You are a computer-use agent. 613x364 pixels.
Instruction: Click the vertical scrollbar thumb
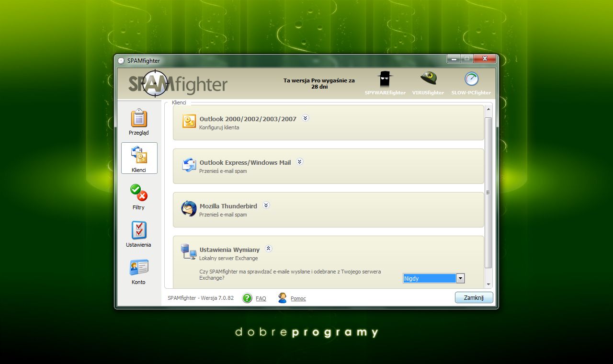(x=488, y=192)
